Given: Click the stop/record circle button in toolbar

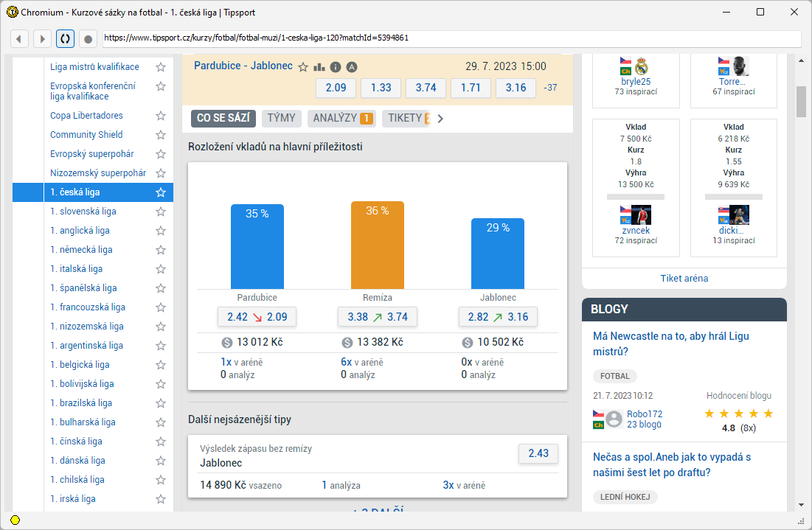Looking at the screenshot, I should (x=88, y=39).
